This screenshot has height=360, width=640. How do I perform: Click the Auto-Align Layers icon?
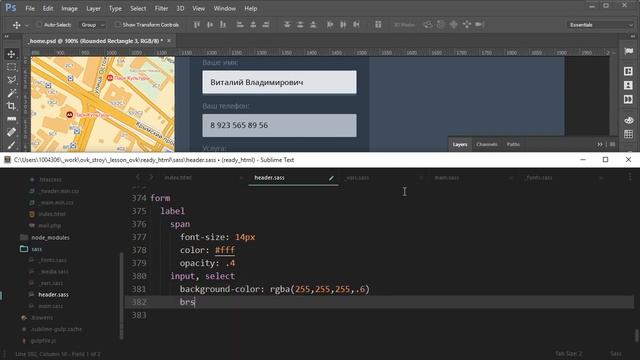point(378,25)
